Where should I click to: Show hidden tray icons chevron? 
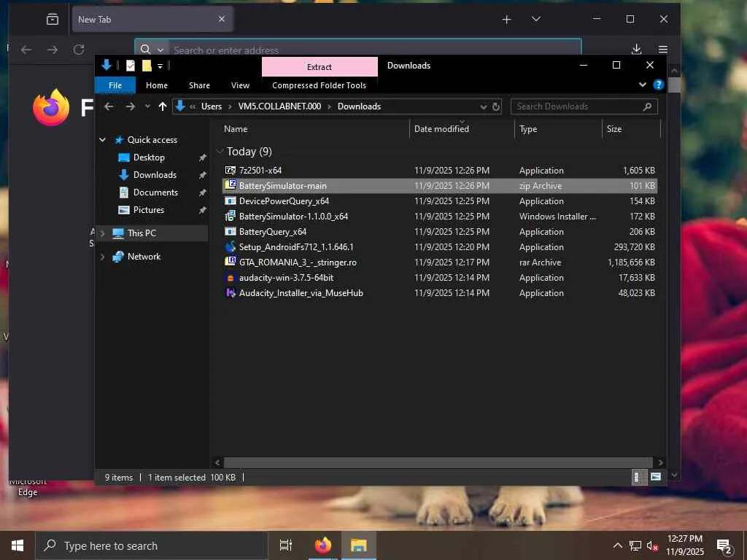[x=617, y=545]
